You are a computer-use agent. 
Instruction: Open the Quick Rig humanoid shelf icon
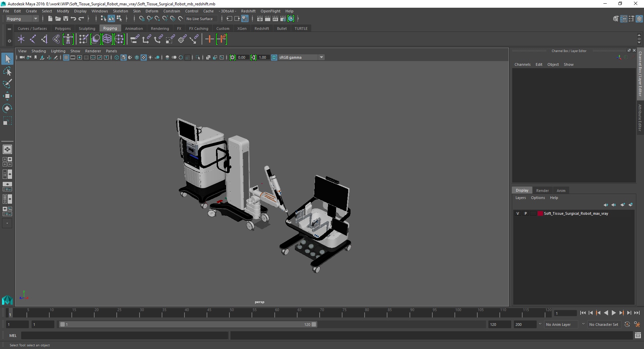click(68, 39)
